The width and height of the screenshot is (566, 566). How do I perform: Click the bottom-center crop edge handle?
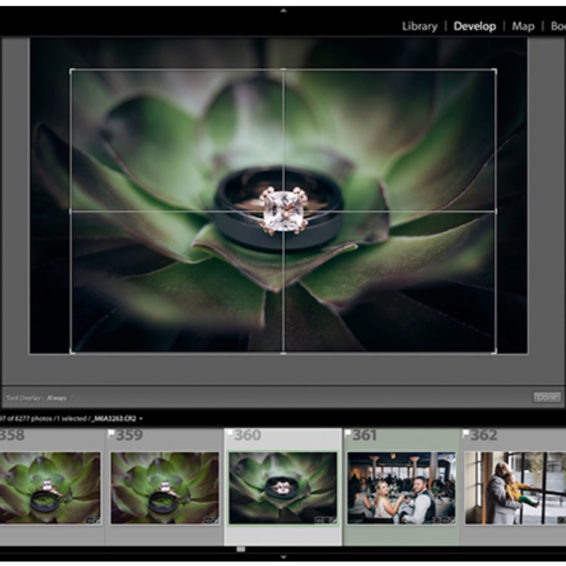[283, 353]
